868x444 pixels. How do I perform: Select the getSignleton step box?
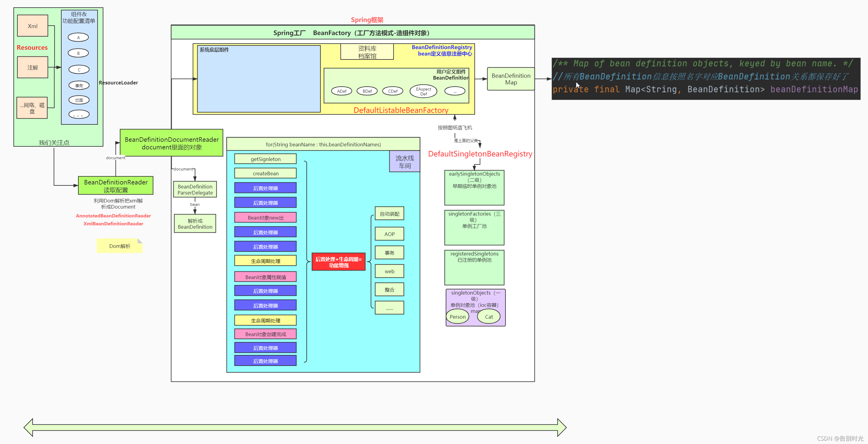266,159
